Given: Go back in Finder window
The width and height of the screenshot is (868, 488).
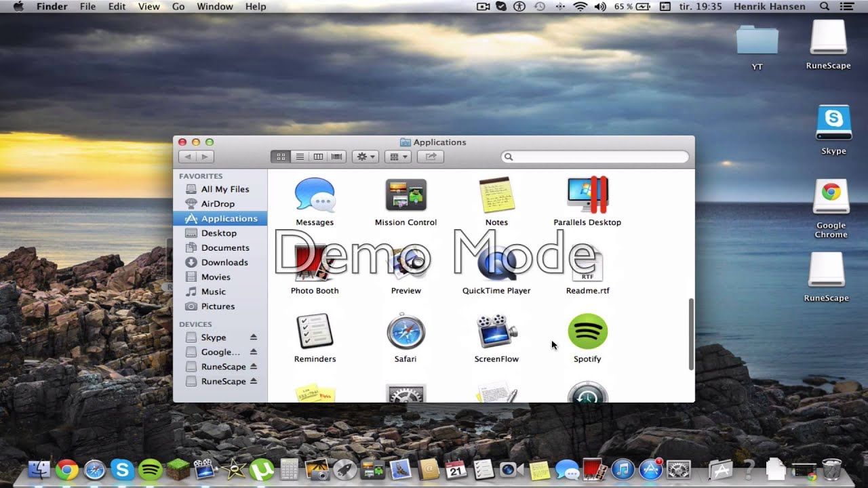Looking at the screenshot, I should [x=187, y=157].
